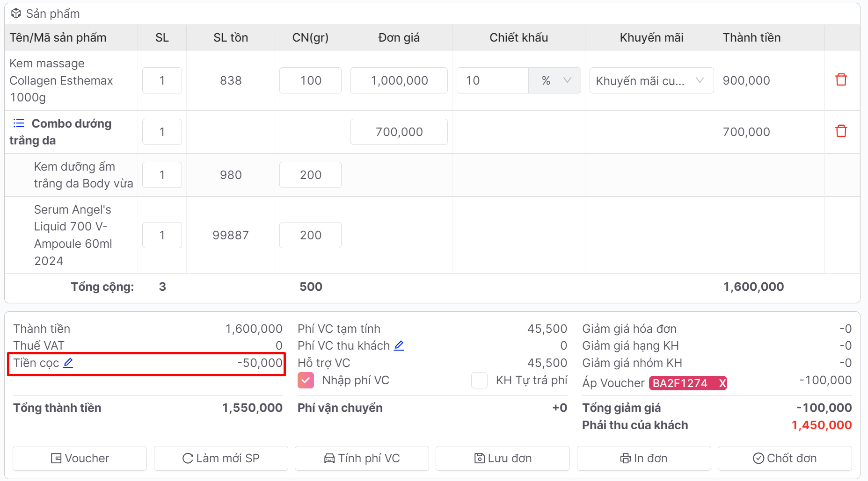Click Tính phí VC to calculate shipping
Screen dimensions: 868x481
coord(362,458)
